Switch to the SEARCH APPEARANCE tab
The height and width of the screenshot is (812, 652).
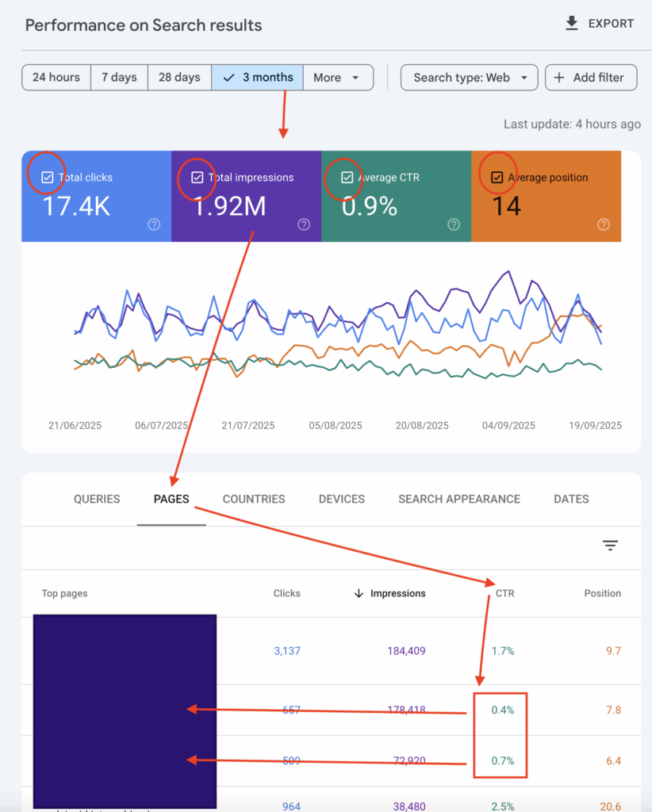[x=458, y=499]
